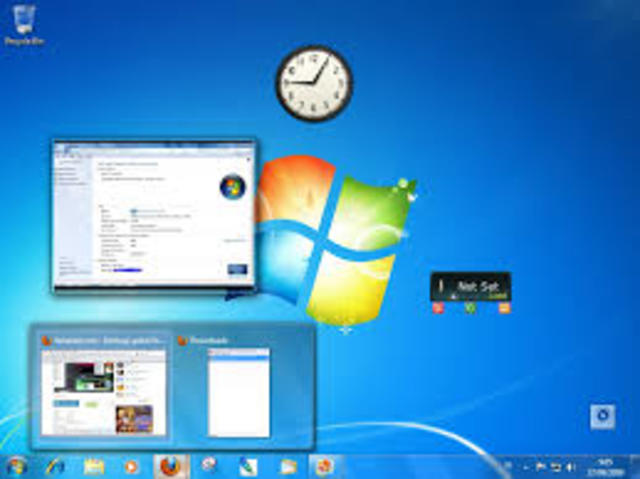
Task: Open the Action Center flag in the tray
Action: 540,466
